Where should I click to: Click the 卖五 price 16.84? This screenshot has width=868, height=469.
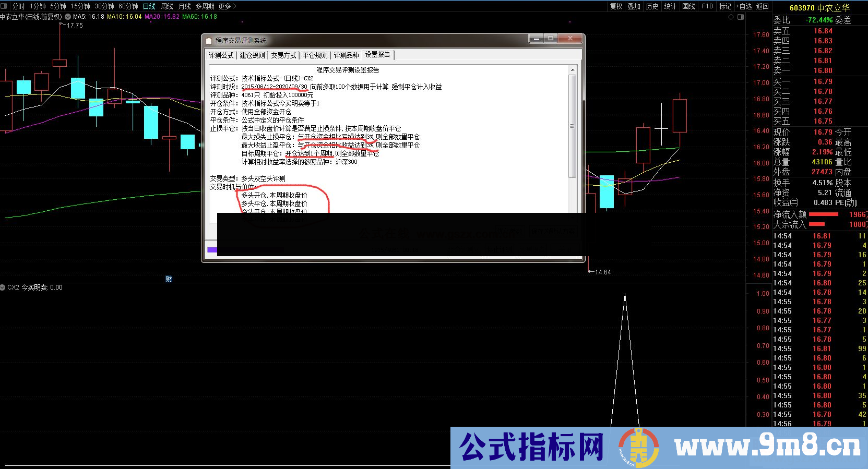pos(823,31)
